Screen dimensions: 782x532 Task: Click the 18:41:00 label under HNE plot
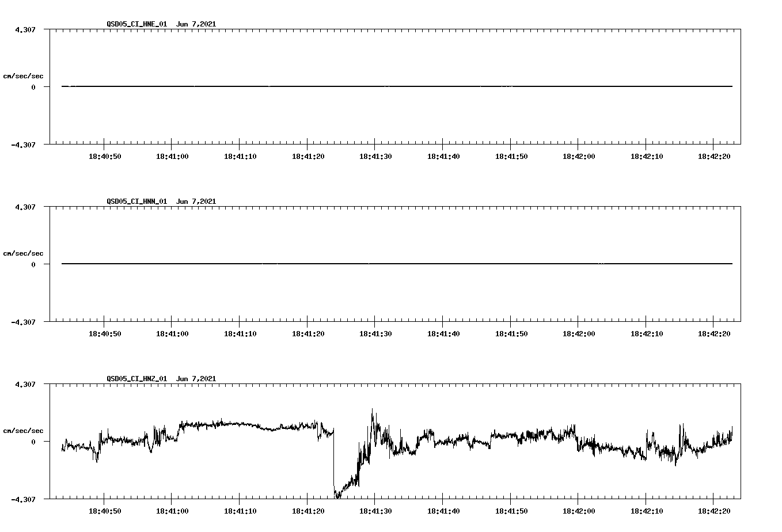point(173,157)
